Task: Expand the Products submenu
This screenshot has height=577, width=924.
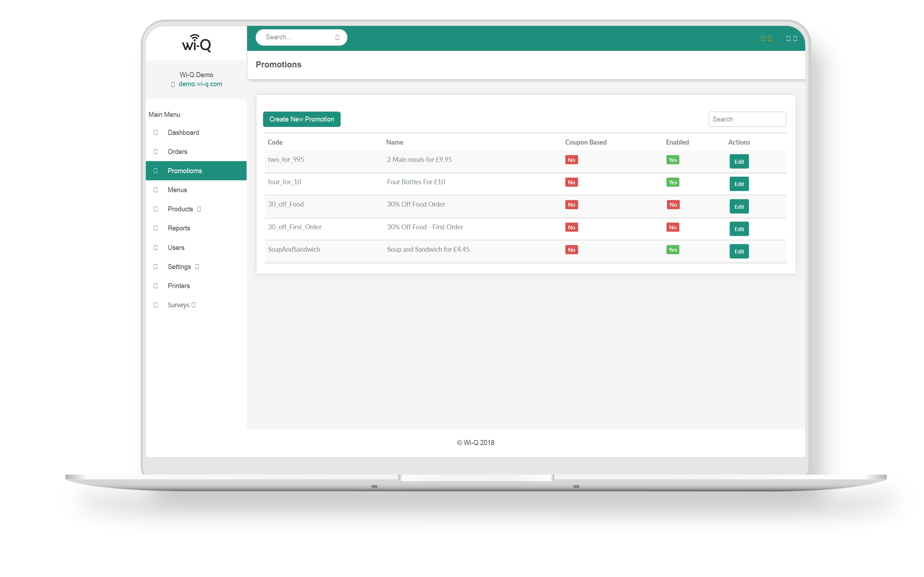Action: click(199, 209)
